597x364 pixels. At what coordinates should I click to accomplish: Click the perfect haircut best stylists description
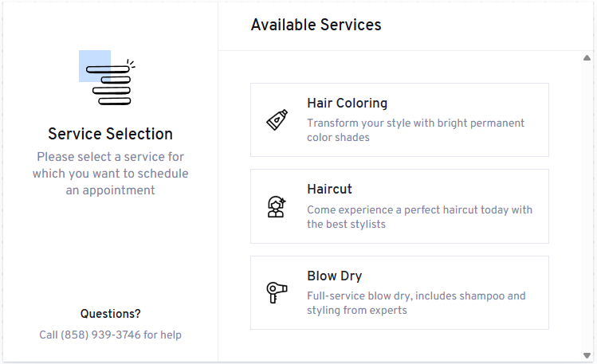419,217
